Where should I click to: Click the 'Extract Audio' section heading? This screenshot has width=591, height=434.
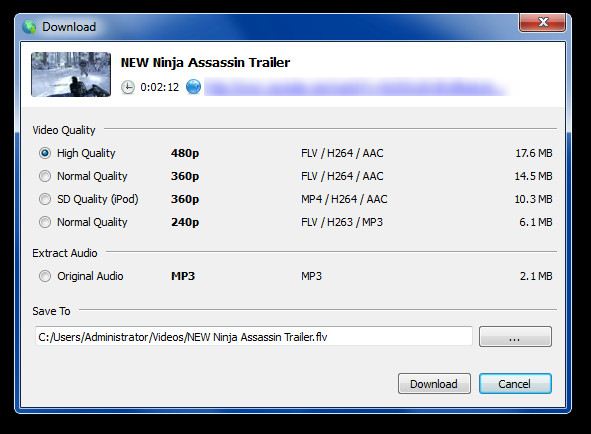point(65,253)
